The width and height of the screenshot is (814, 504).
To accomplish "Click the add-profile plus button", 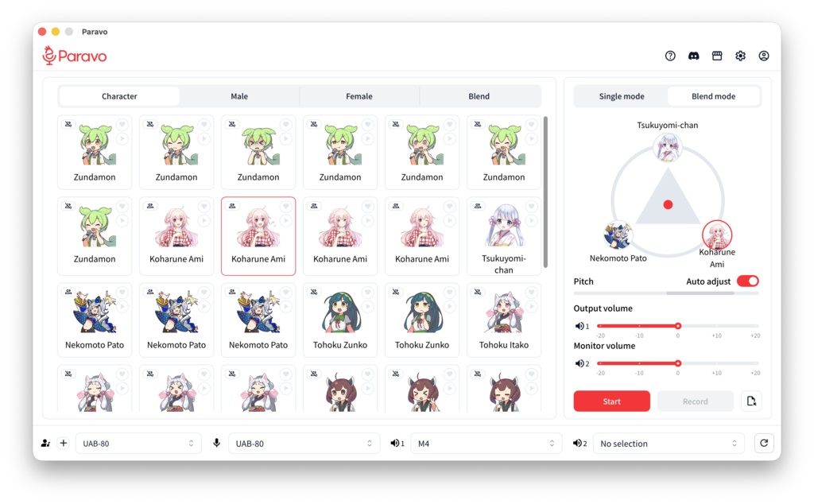I will 64,443.
